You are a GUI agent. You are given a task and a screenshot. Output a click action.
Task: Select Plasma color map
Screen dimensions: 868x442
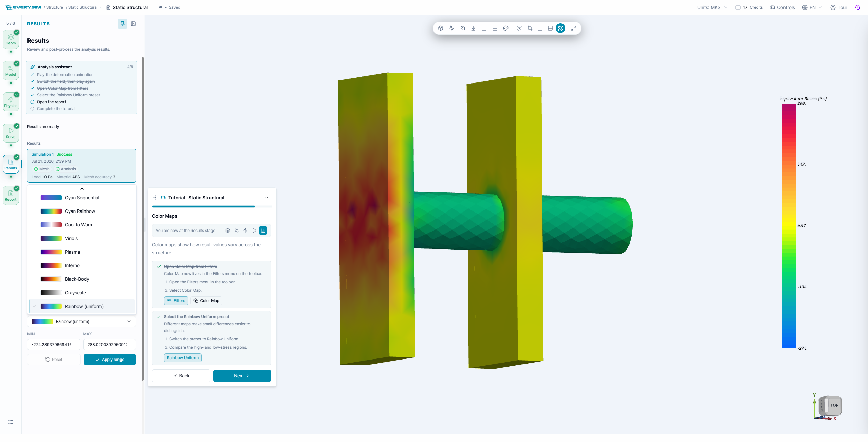coord(82,252)
